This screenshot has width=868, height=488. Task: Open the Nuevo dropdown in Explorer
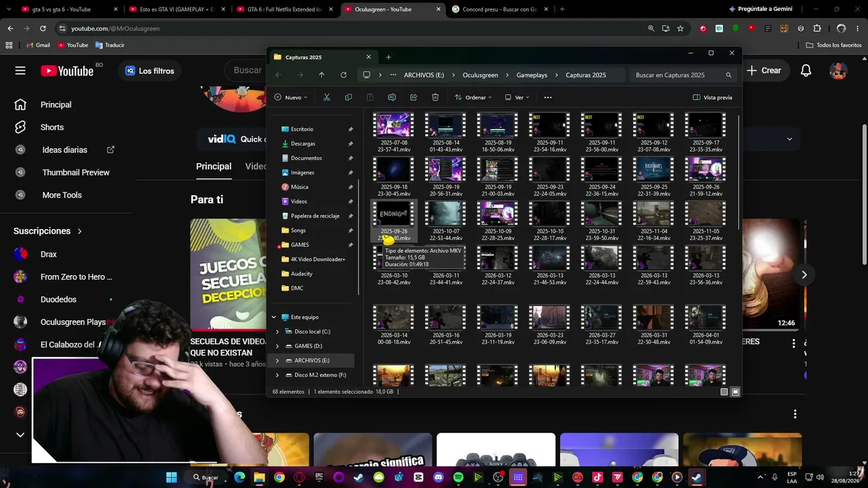pyautogui.click(x=291, y=98)
